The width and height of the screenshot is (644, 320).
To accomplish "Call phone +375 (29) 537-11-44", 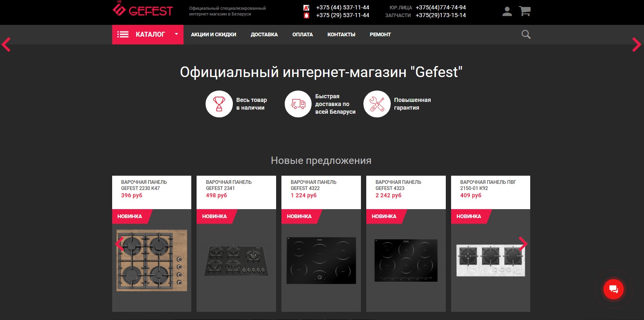I will 343,15.
